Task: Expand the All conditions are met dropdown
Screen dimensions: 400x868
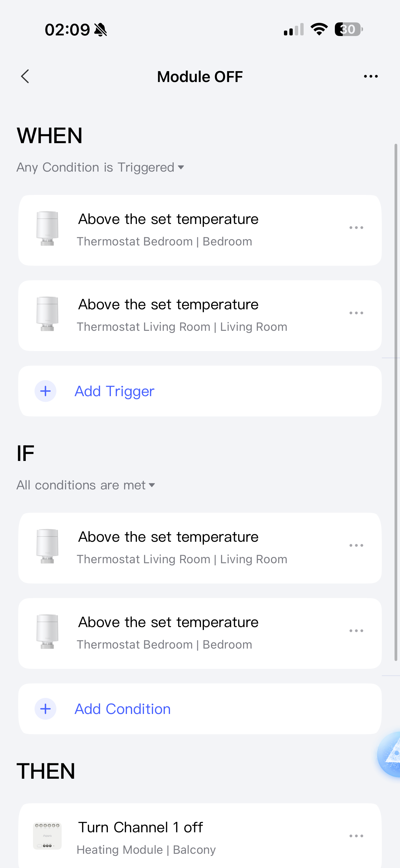Action: pos(86,485)
